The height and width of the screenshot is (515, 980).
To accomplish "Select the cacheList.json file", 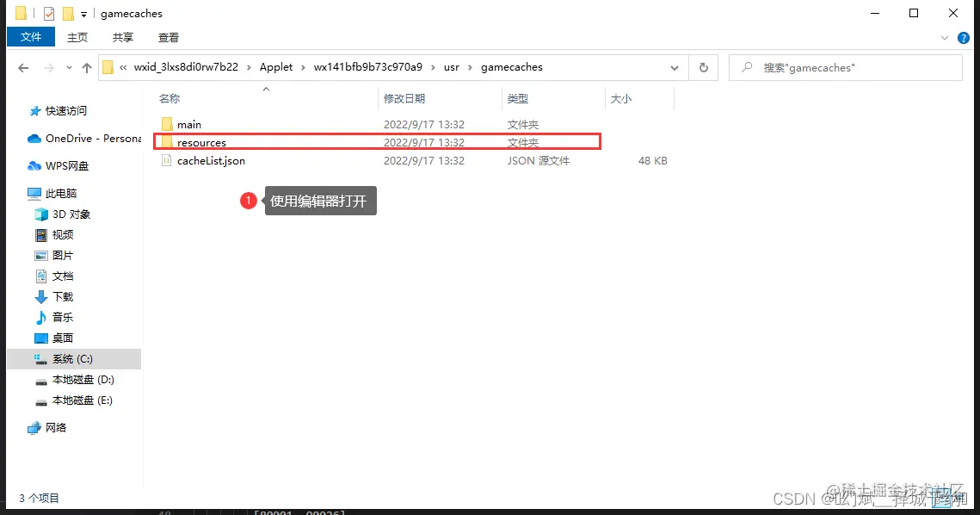I will (x=211, y=161).
